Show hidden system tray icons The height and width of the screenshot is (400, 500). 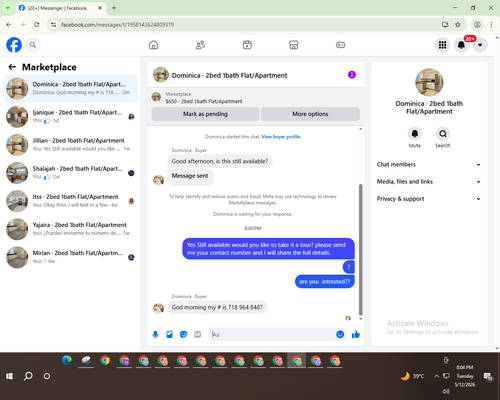[436, 376]
